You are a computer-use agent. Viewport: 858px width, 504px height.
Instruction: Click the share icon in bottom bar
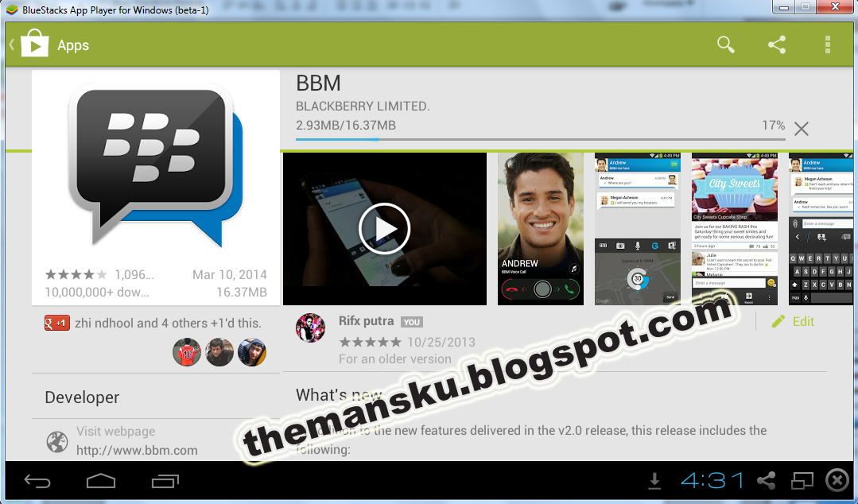point(766,480)
